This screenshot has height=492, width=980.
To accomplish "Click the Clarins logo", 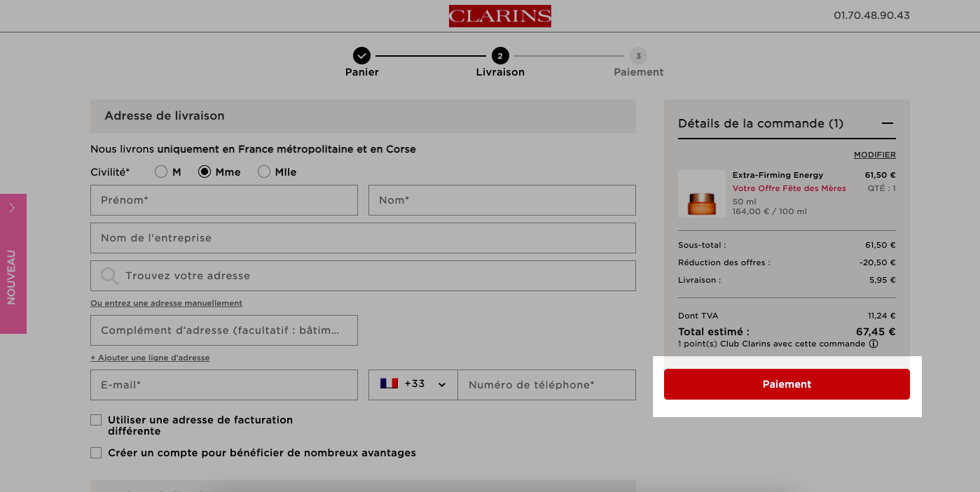I will pyautogui.click(x=500, y=16).
